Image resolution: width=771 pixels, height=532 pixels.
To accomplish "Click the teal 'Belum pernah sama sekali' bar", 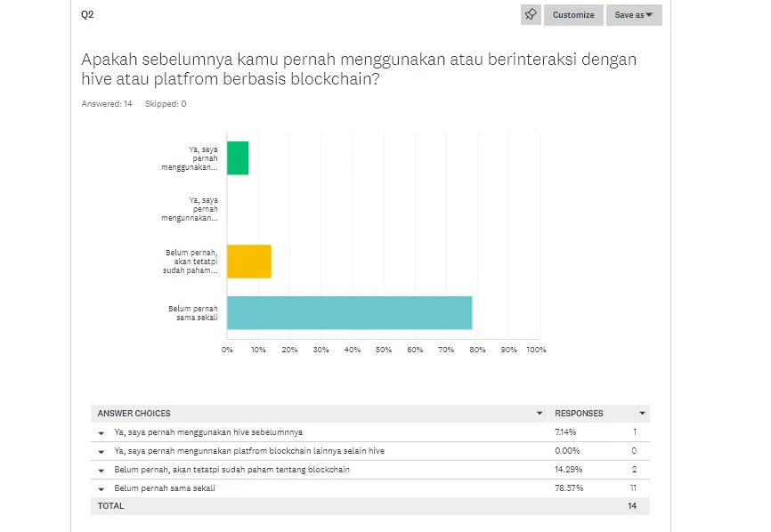I will pyautogui.click(x=349, y=313).
